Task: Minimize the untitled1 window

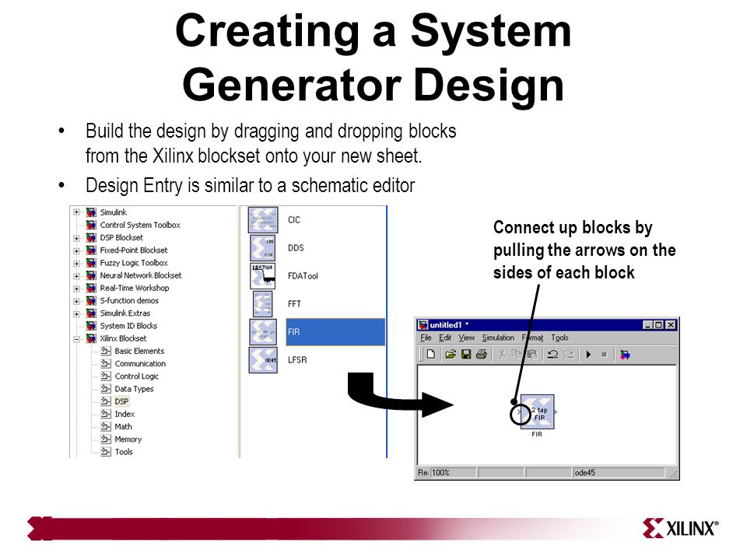Action: [x=647, y=325]
